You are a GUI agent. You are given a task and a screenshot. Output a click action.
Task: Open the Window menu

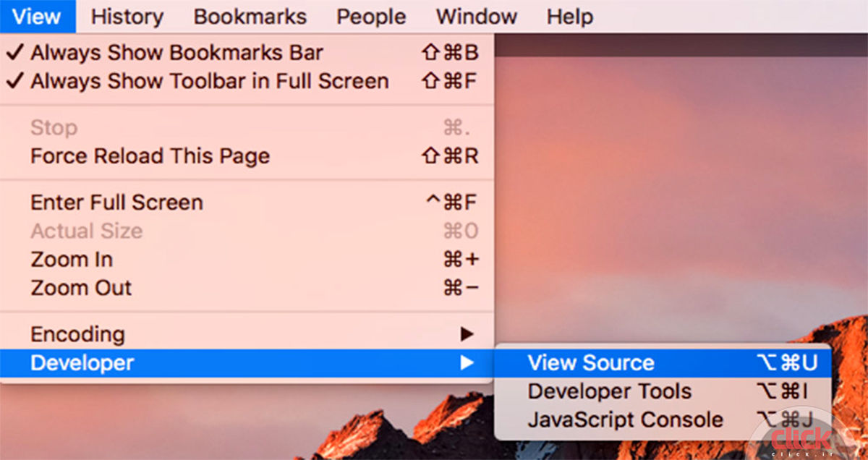click(476, 16)
